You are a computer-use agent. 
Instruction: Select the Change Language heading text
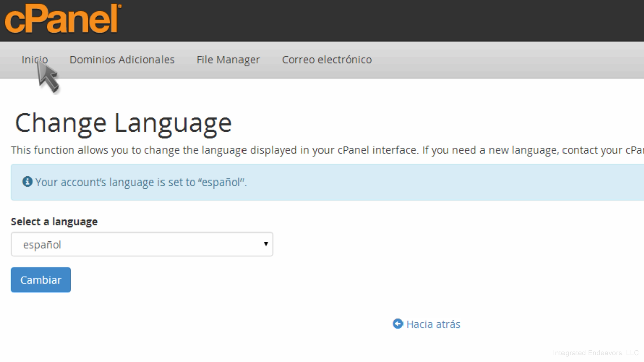click(x=123, y=123)
